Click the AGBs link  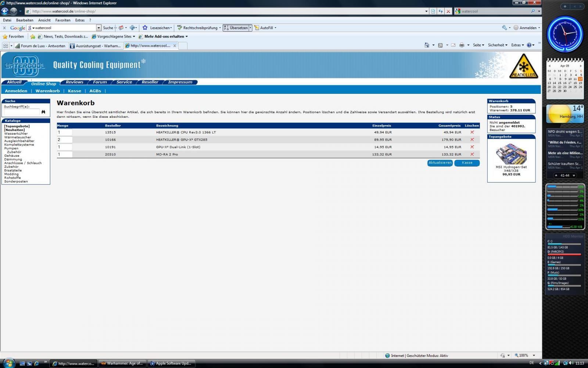click(95, 91)
